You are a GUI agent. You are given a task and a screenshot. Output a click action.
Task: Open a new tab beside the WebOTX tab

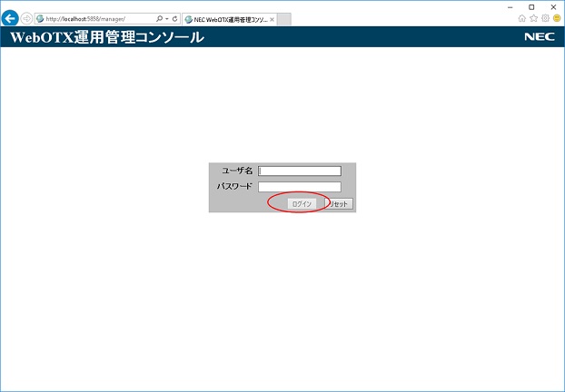[x=284, y=19]
